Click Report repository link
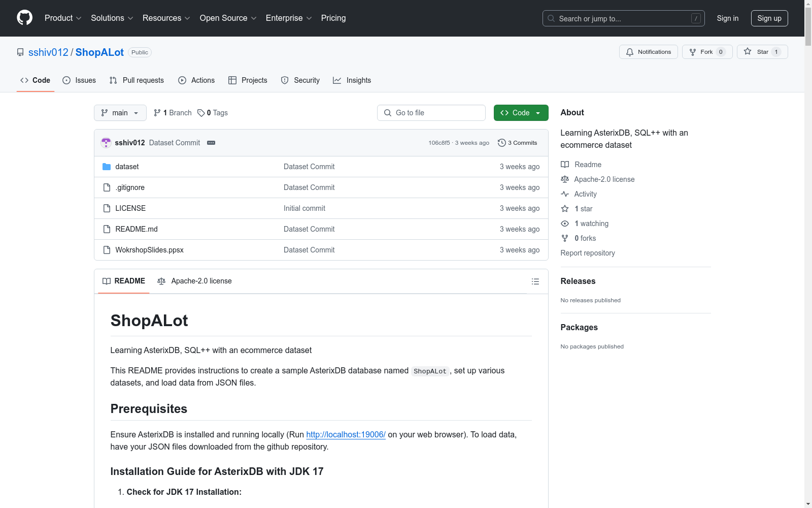 (588, 253)
